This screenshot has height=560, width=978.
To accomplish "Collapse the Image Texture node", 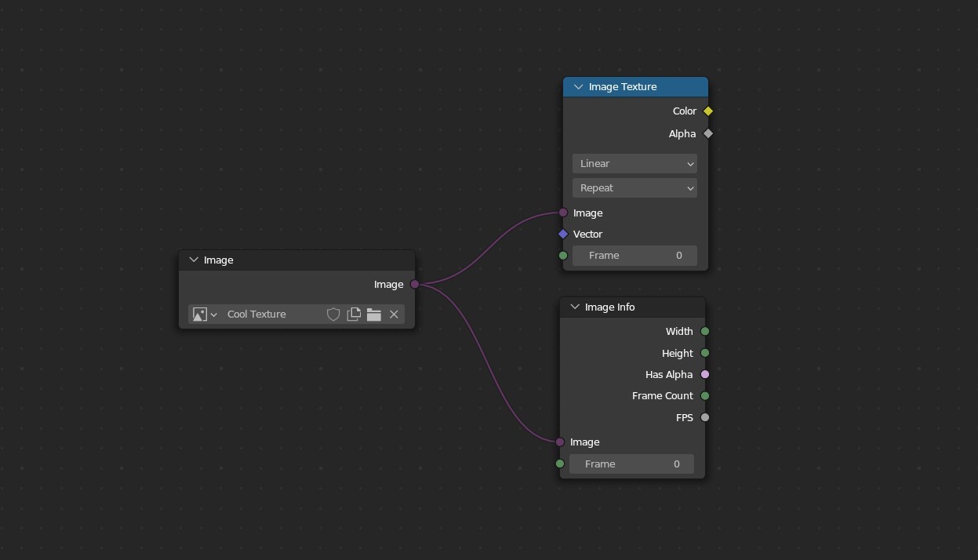I will click(x=579, y=87).
